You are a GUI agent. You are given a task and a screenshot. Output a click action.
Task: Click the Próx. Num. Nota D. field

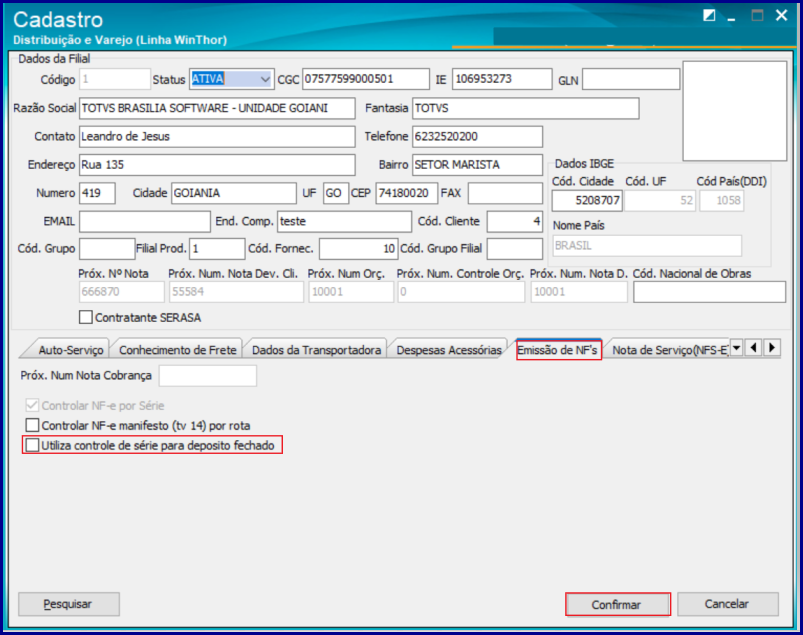tap(579, 292)
